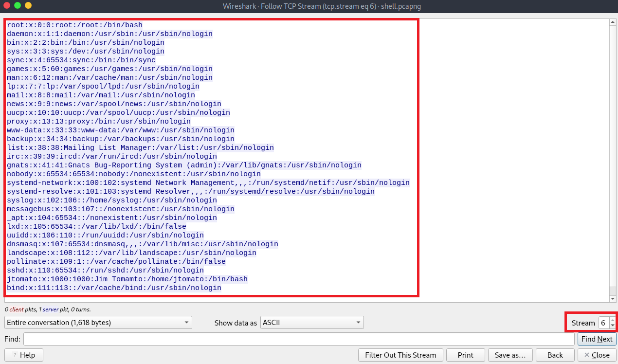
Task: Select the Gnats Bug-Reporting System line
Action: (x=184, y=165)
